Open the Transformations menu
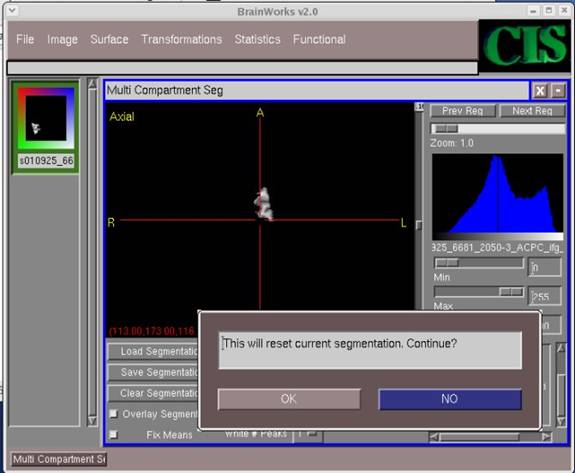Screen dimensions: 575x473 click(182, 39)
